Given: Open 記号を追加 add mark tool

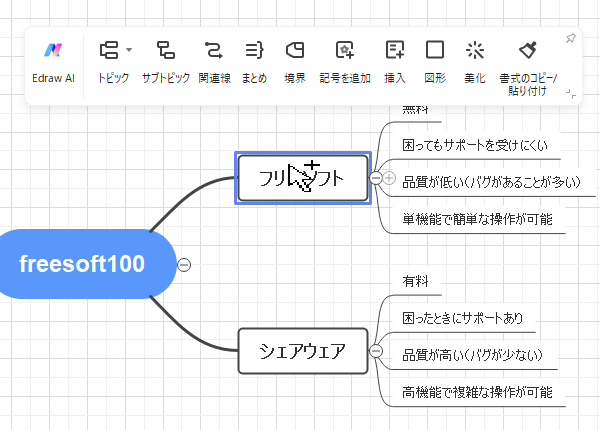Looking at the screenshot, I should 345,63.
